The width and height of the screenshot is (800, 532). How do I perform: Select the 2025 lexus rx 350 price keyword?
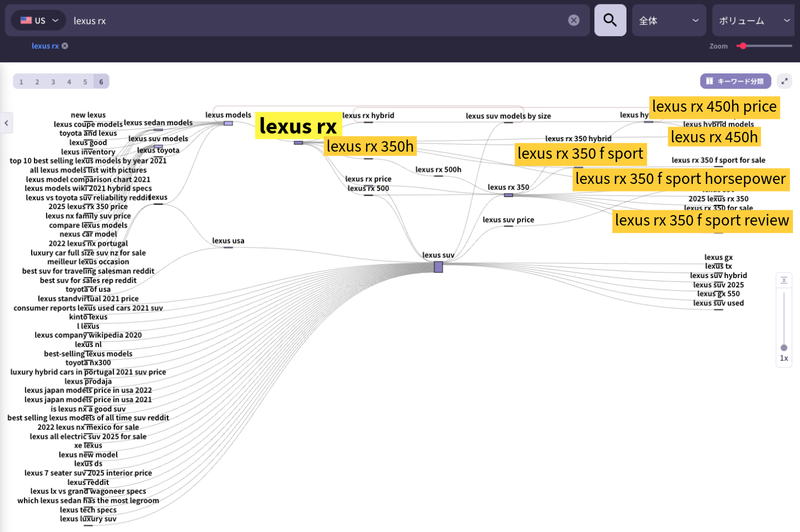click(88, 206)
